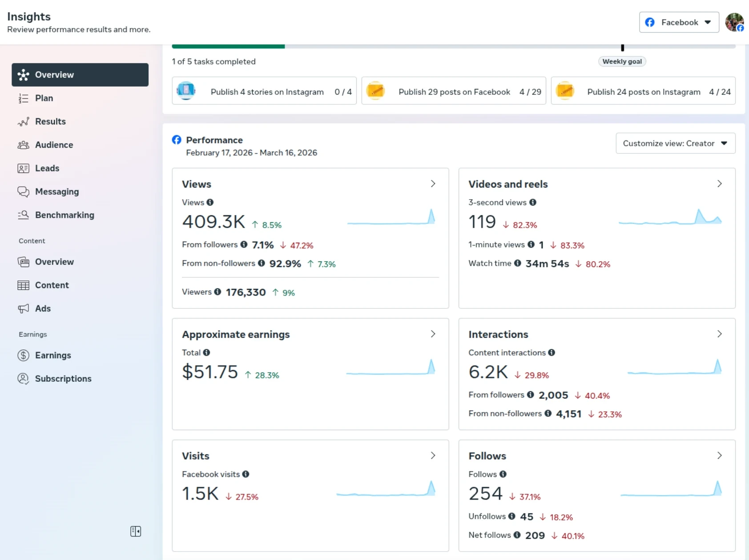Click the info icon beside 3-second views

[x=533, y=202]
